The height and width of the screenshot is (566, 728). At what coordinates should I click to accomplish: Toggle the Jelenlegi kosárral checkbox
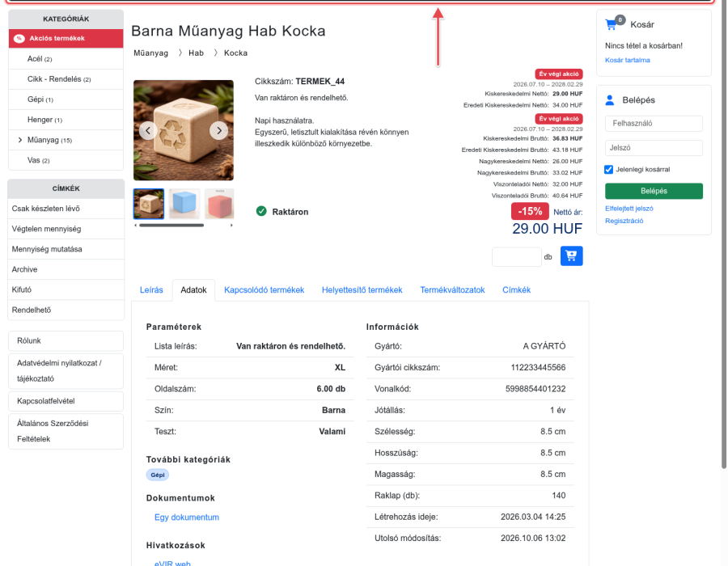(608, 169)
